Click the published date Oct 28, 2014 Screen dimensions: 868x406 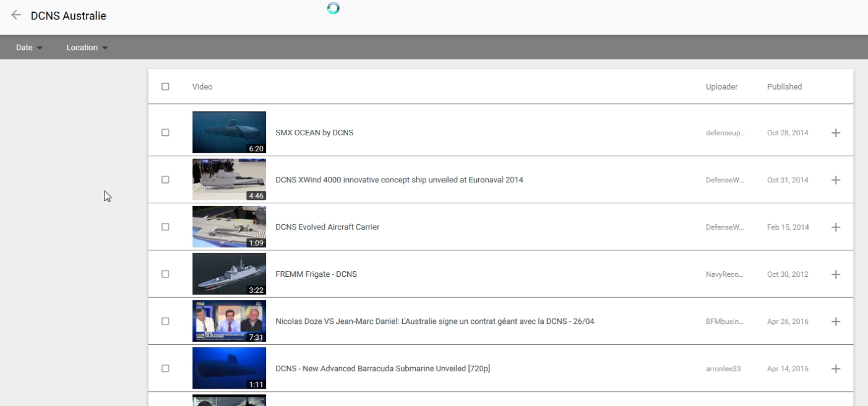point(788,133)
